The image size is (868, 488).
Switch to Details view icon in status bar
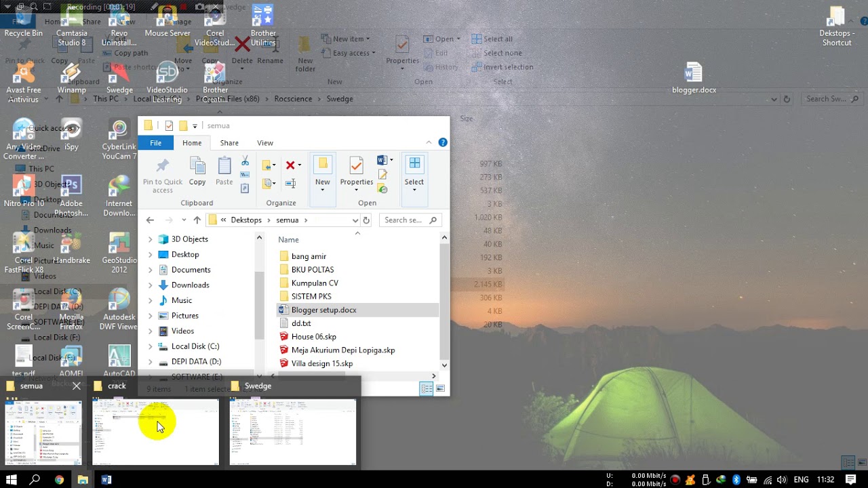[x=427, y=388]
